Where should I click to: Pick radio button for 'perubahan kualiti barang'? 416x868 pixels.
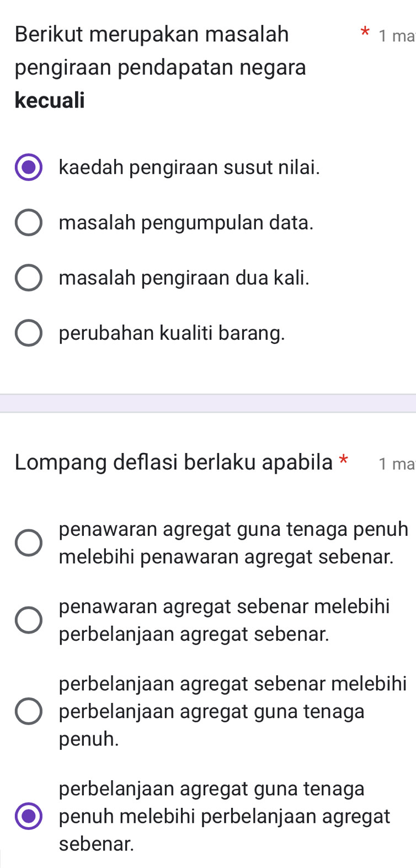coord(28,333)
